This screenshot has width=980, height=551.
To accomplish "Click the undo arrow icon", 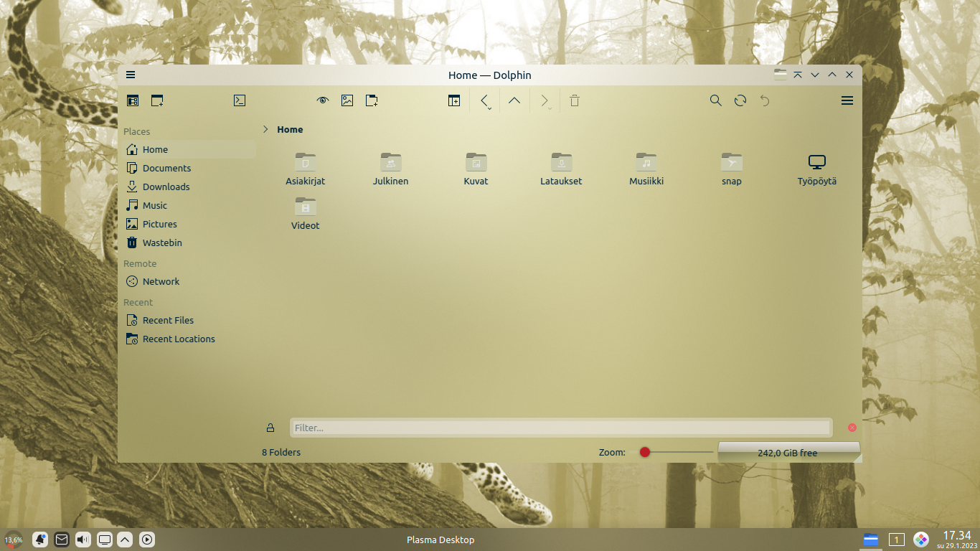I will 765,100.
